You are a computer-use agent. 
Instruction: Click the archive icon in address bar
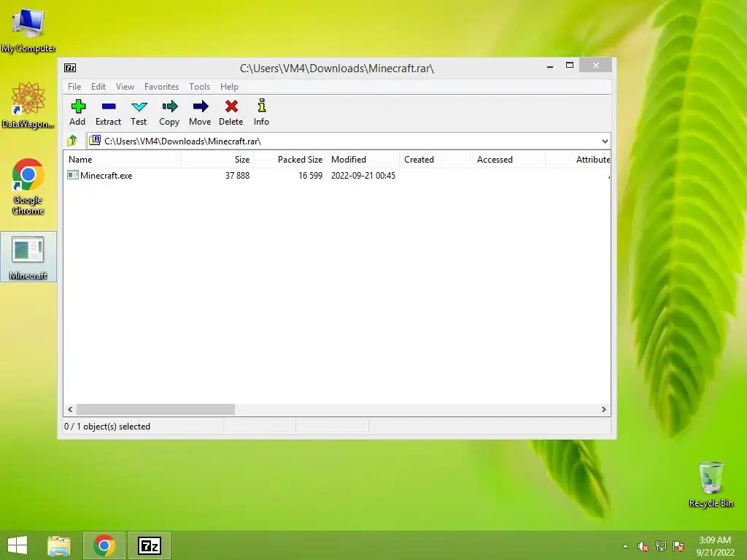click(x=96, y=140)
